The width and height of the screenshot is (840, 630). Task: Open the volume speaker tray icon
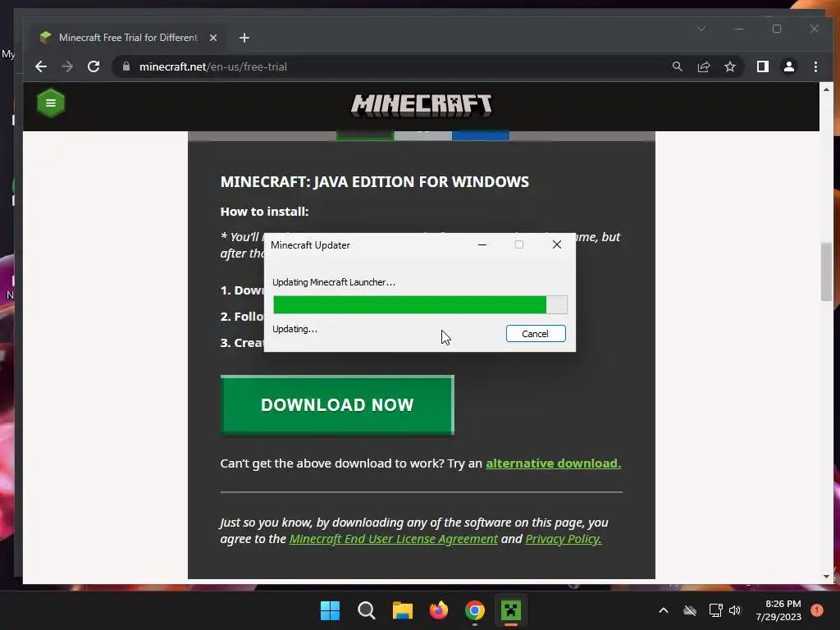pyautogui.click(x=735, y=610)
